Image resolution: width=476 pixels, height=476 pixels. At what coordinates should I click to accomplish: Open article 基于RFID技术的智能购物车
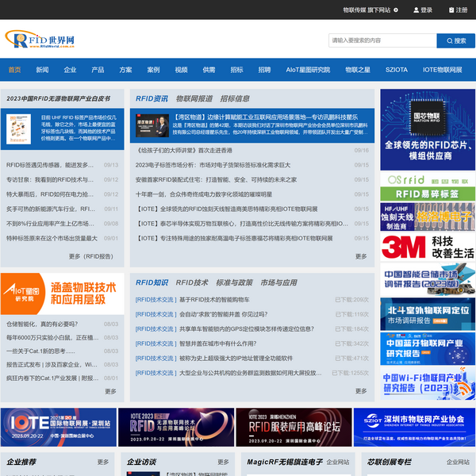coord(214,300)
